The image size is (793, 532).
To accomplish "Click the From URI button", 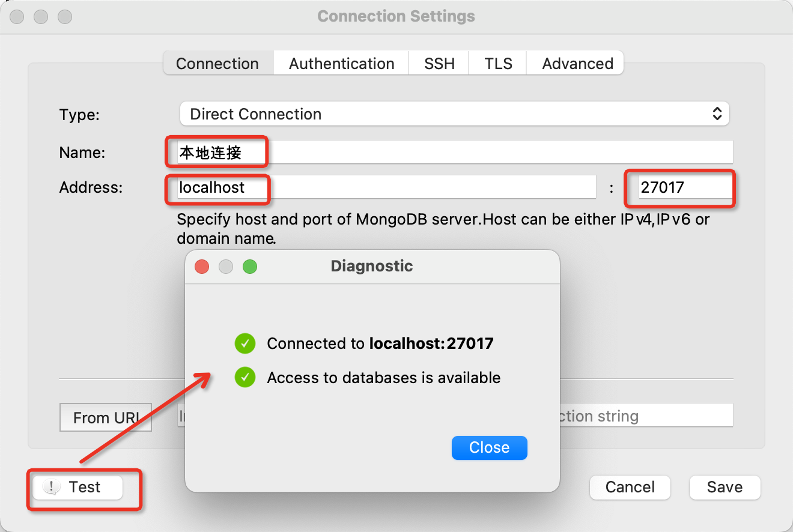I will tap(106, 417).
